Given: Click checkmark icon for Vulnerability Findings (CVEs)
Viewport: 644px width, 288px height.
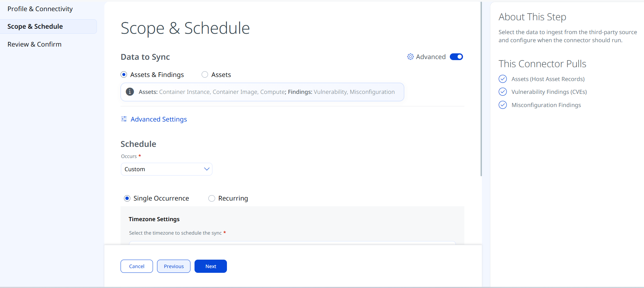Looking at the screenshot, I should [x=503, y=92].
